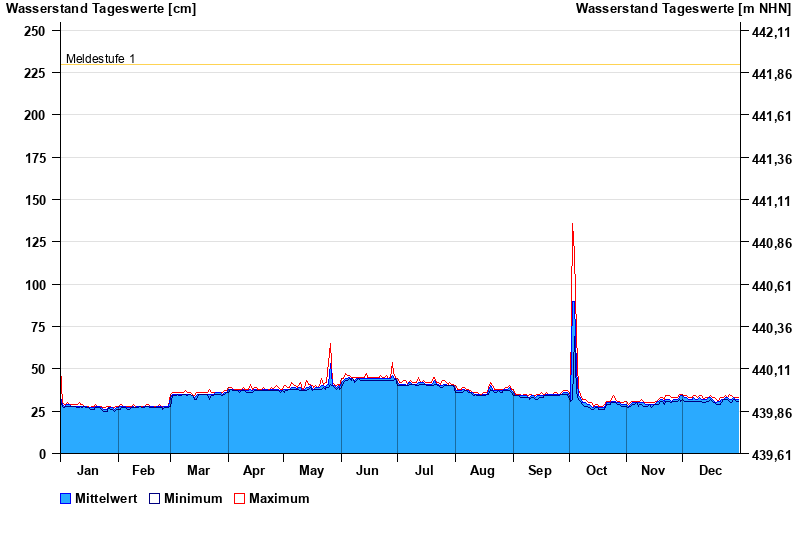Viewport: 800px width, 550px height.
Task: Click the Oct month label
Action: click(597, 470)
